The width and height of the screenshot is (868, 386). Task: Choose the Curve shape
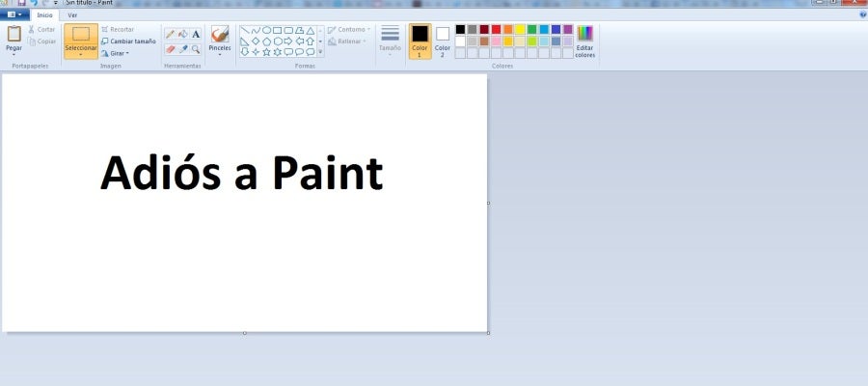(256, 31)
